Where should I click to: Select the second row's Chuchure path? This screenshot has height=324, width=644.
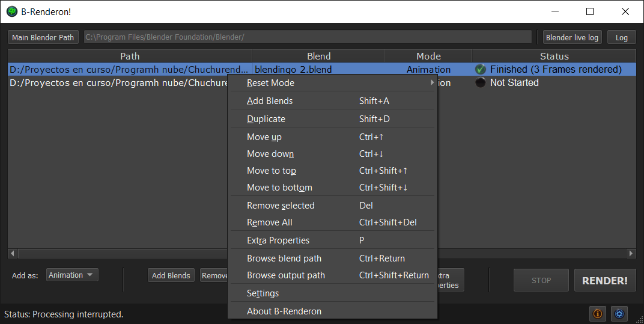pyautogui.click(x=118, y=82)
